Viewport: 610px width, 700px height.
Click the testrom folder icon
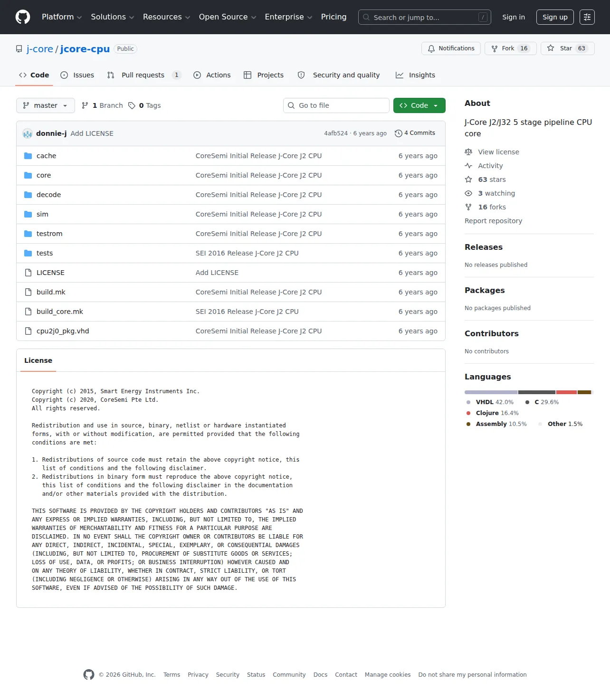(28, 234)
